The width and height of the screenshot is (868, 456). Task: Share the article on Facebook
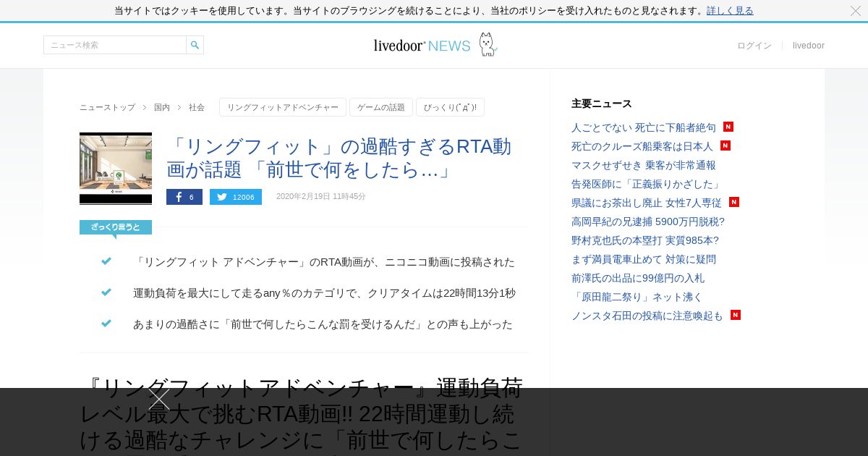click(184, 197)
